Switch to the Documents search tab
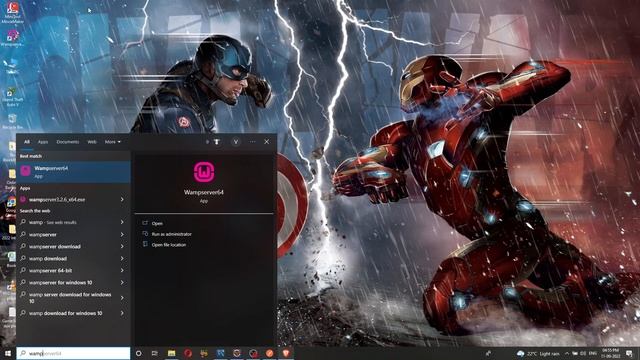 pos(68,142)
